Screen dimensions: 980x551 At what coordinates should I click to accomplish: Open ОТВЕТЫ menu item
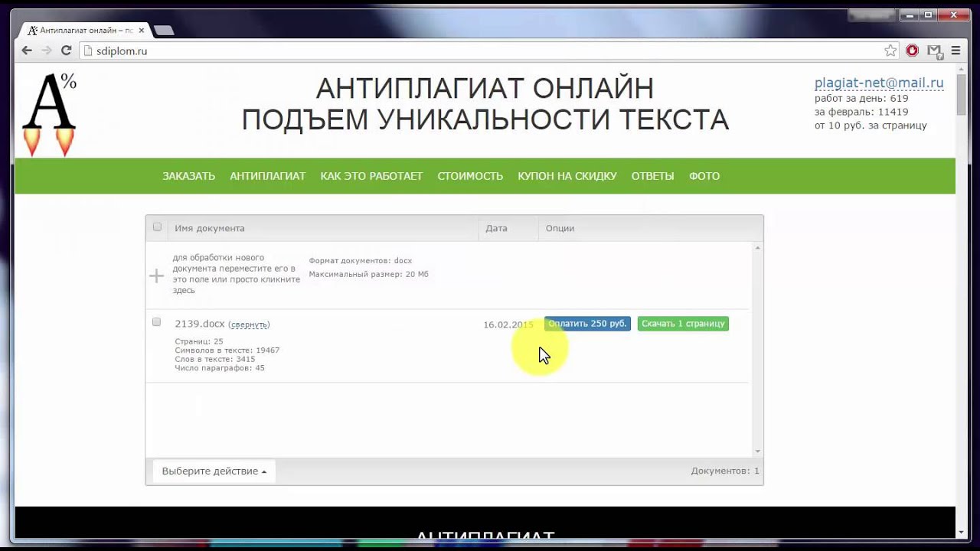652,176
